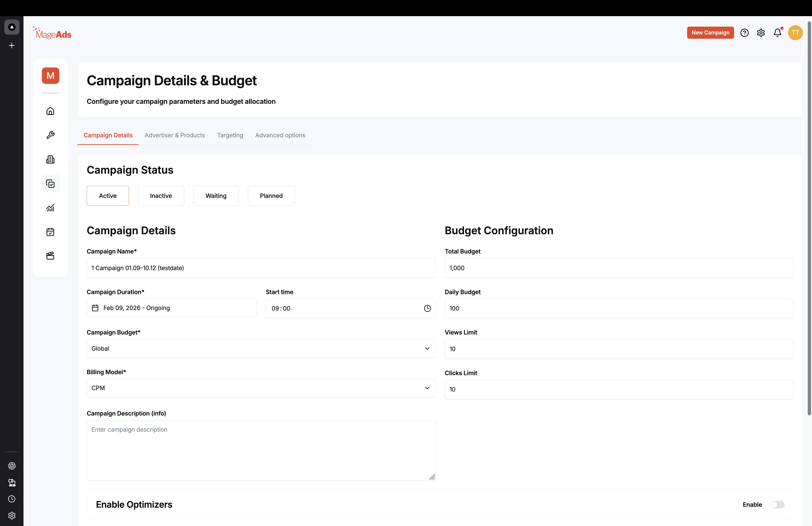Switch to the Targeting tab

(230, 135)
